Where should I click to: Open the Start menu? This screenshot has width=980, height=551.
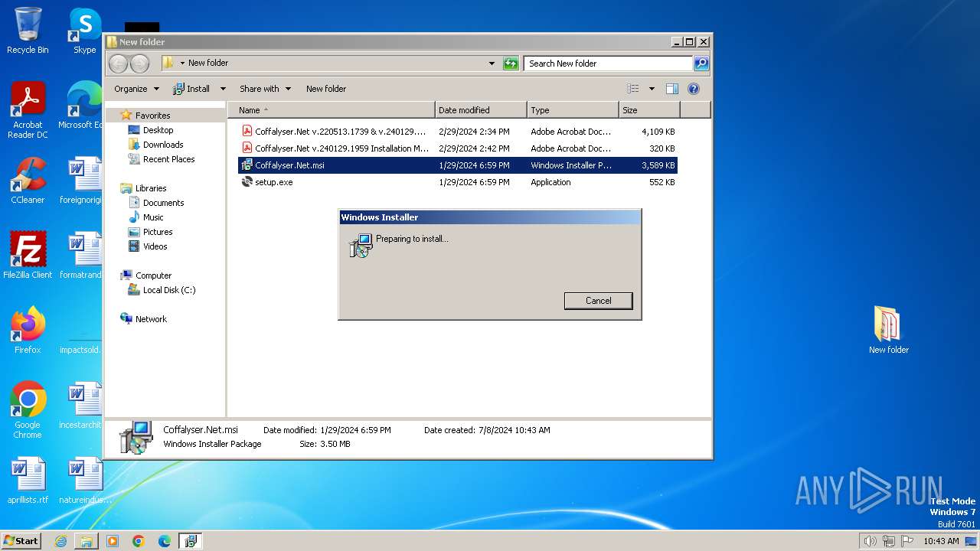point(21,540)
